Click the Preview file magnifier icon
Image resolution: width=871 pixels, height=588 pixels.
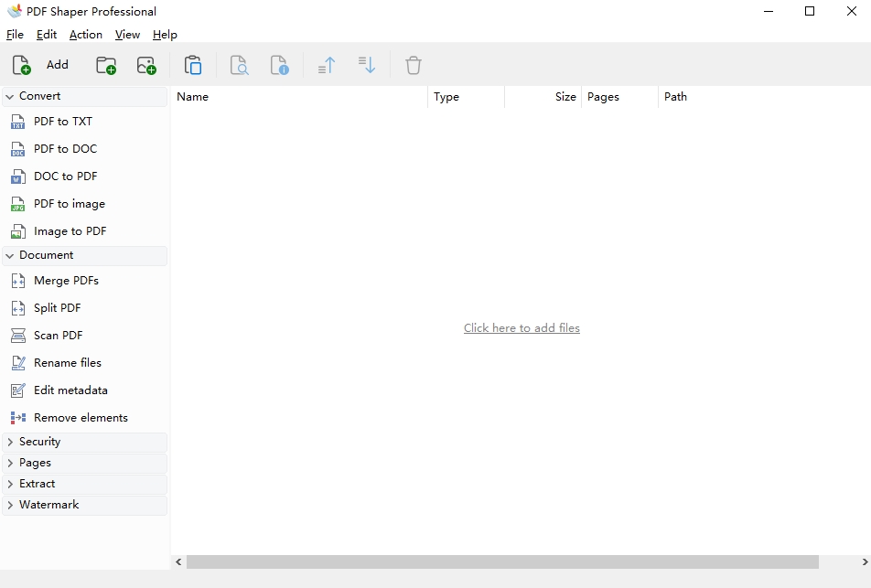coord(240,65)
